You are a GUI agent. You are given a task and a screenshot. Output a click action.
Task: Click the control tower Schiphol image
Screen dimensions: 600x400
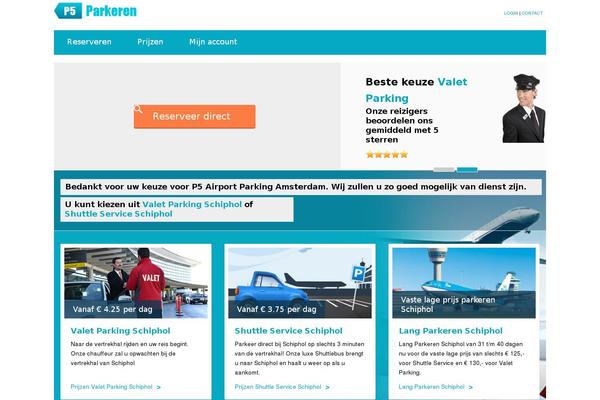click(x=464, y=283)
